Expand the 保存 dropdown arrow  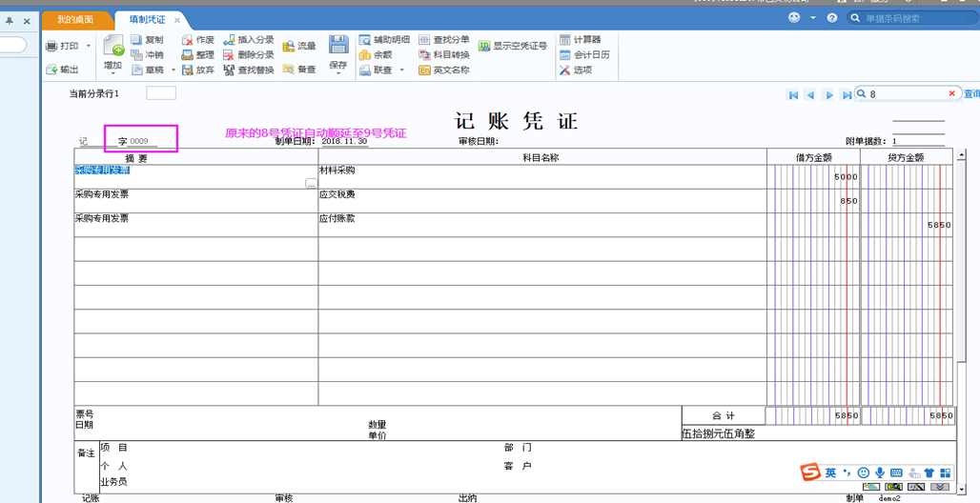(x=338, y=74)
